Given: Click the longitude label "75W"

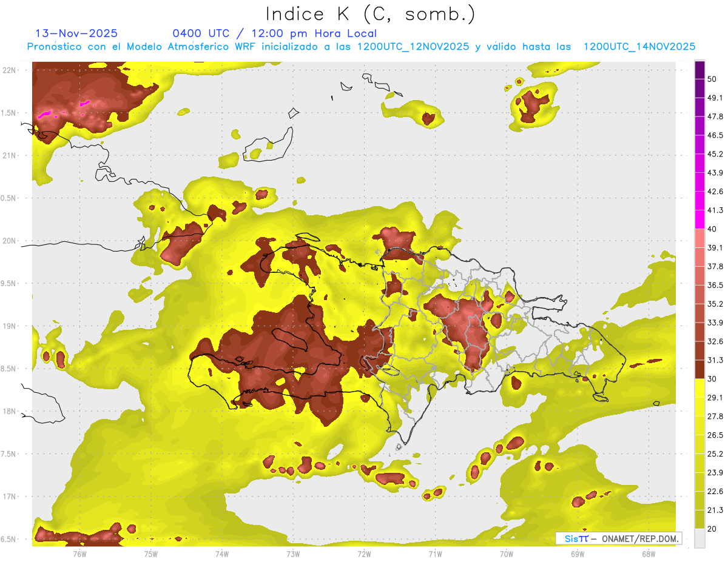Looking at the screenshot, I should [x=150, y=554].
